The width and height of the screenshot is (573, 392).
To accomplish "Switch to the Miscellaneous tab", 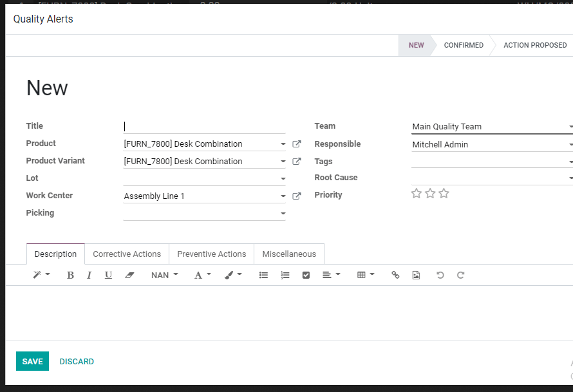I will tap(289, 254).
